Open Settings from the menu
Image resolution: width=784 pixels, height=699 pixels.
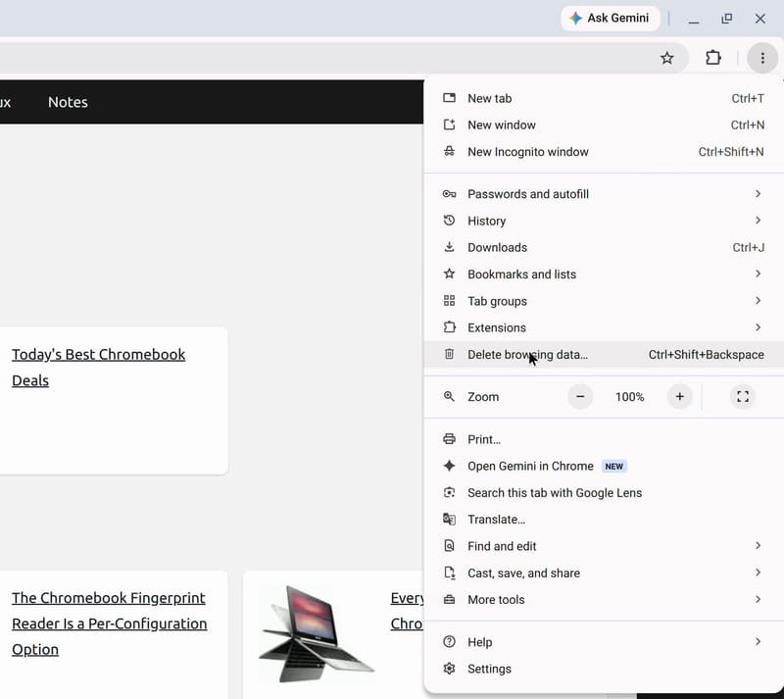tap(604, 669)
